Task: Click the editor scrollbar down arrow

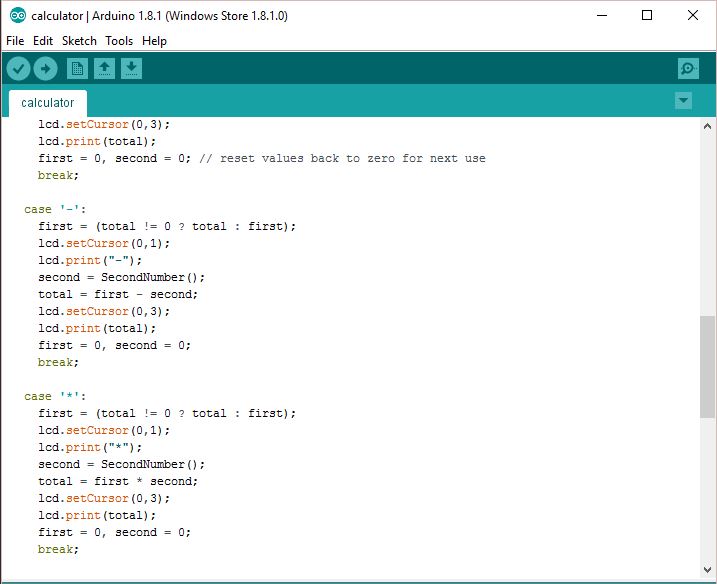Action: click(x=707, y=570)
